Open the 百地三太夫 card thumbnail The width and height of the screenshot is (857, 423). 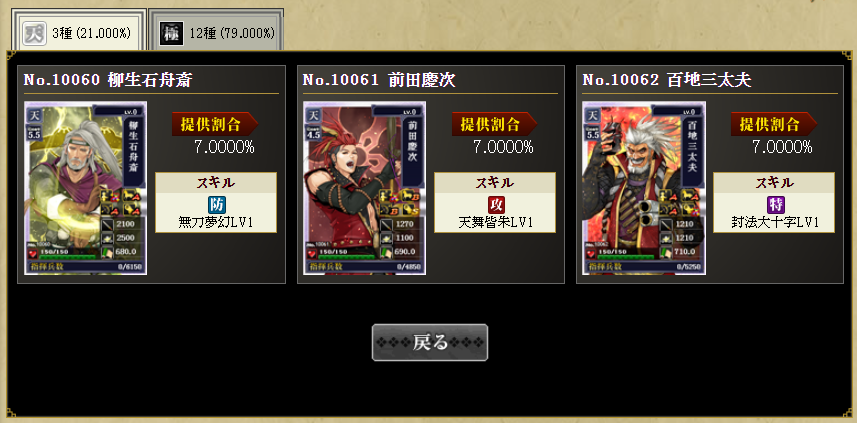(644, 188)
